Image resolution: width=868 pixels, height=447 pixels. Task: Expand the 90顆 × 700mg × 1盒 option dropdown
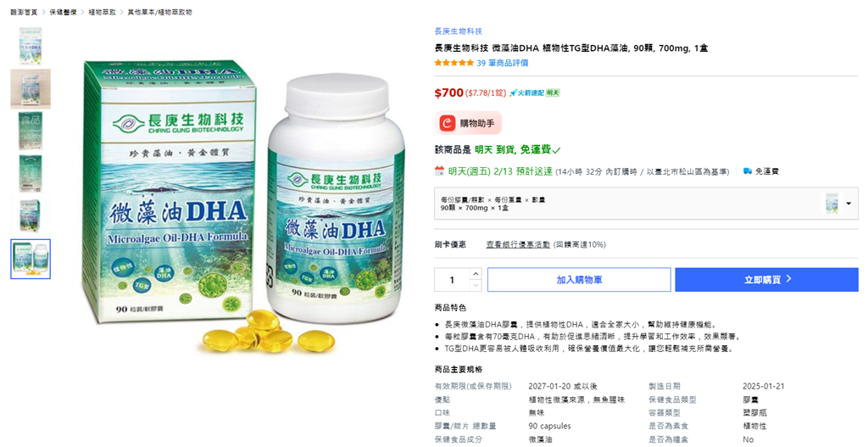click(x=849, y=204)
